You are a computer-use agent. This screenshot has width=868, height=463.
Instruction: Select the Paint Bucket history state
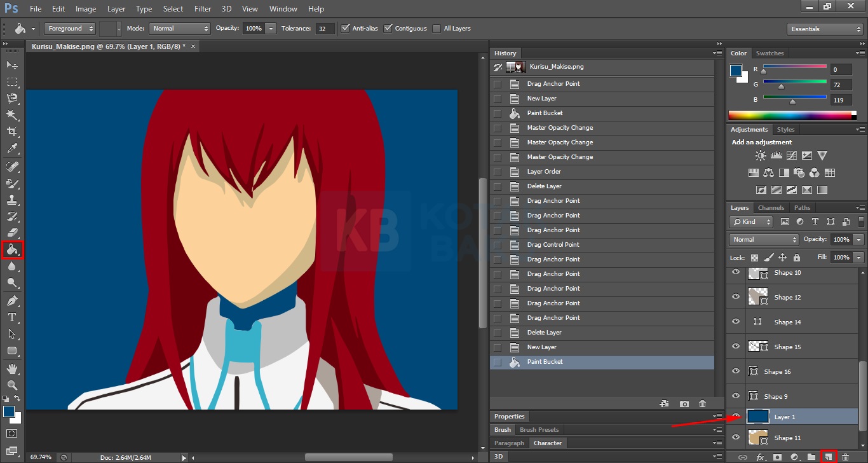pos(545,361)
